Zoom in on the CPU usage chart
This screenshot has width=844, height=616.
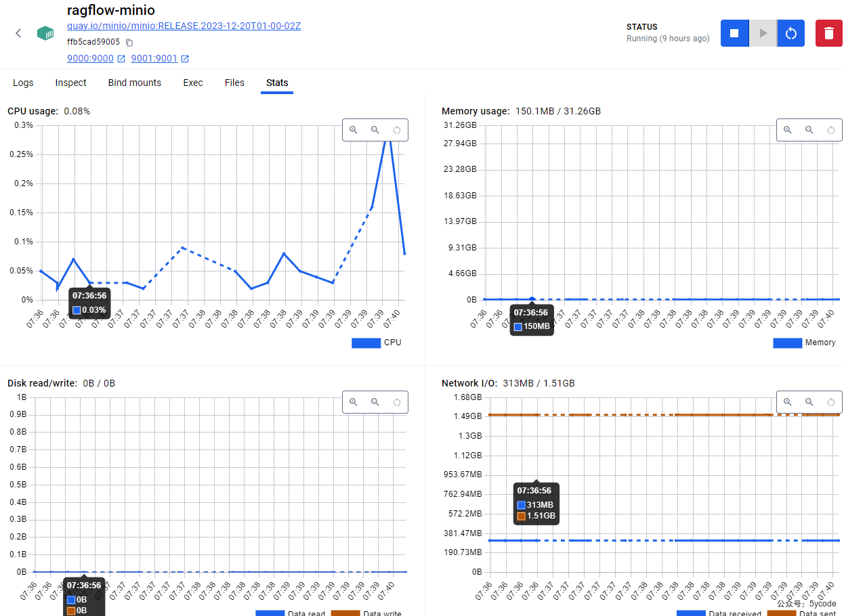354,130
